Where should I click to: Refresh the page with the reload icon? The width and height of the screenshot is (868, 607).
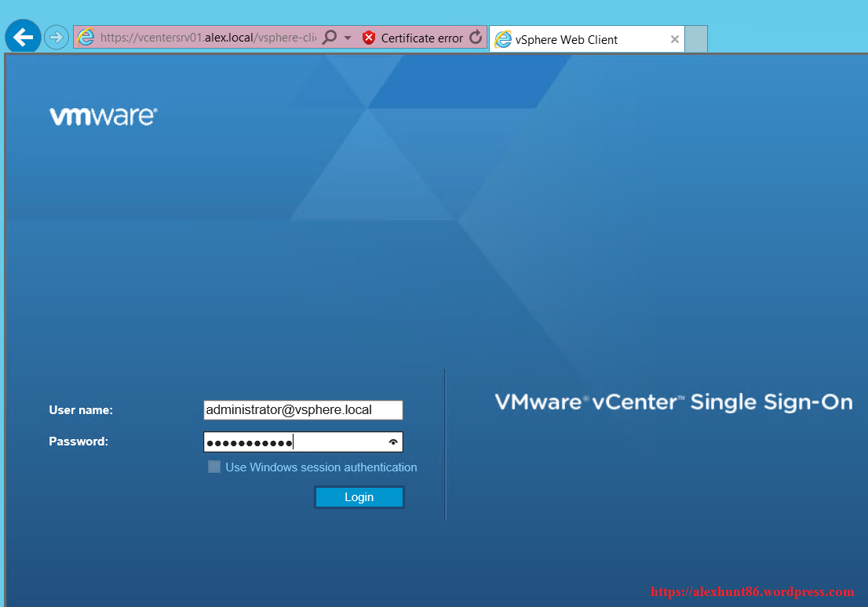point(476,37)
